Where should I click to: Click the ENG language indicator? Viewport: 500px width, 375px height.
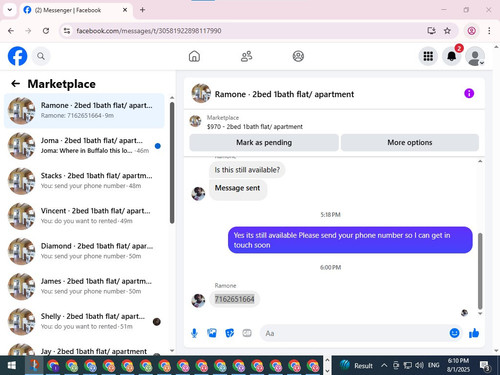coord(434,365)
